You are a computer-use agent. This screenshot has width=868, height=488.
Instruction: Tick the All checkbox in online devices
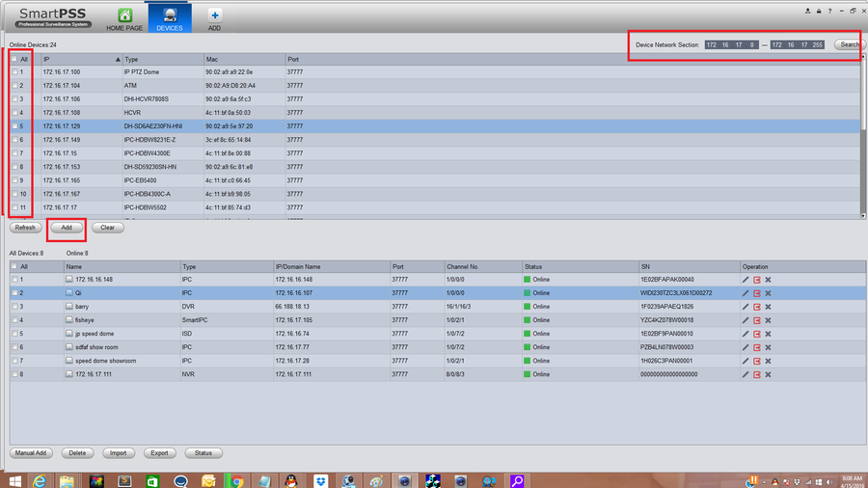[14, 59]
